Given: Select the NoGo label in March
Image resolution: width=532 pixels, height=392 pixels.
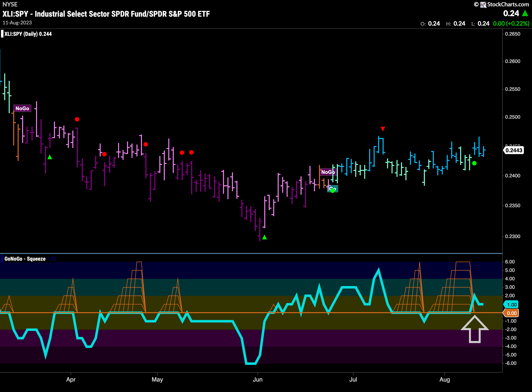Looking at the screenshot, I should (x=22, y=108).
